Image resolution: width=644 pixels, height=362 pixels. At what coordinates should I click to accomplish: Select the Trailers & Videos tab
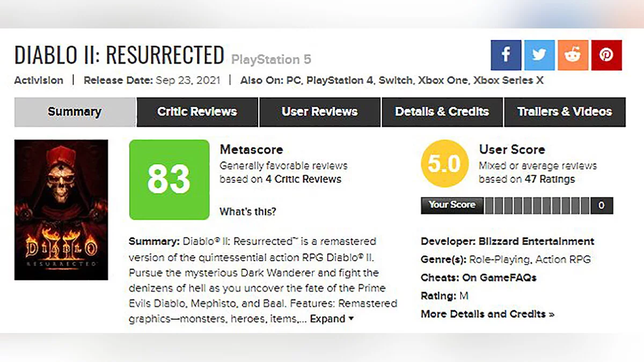pyautogui.click(x=564, y=112)
